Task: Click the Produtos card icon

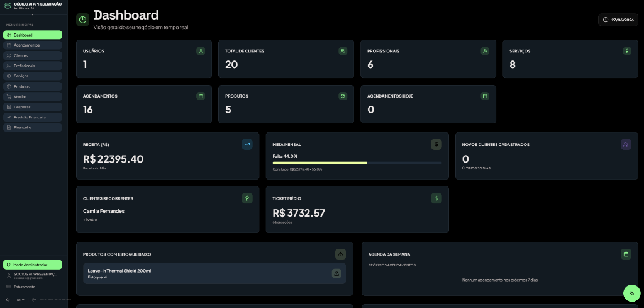Action: tap(343, 96)
